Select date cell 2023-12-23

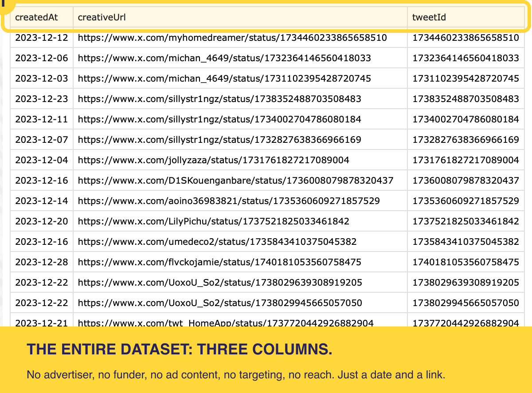coord(42,99)
